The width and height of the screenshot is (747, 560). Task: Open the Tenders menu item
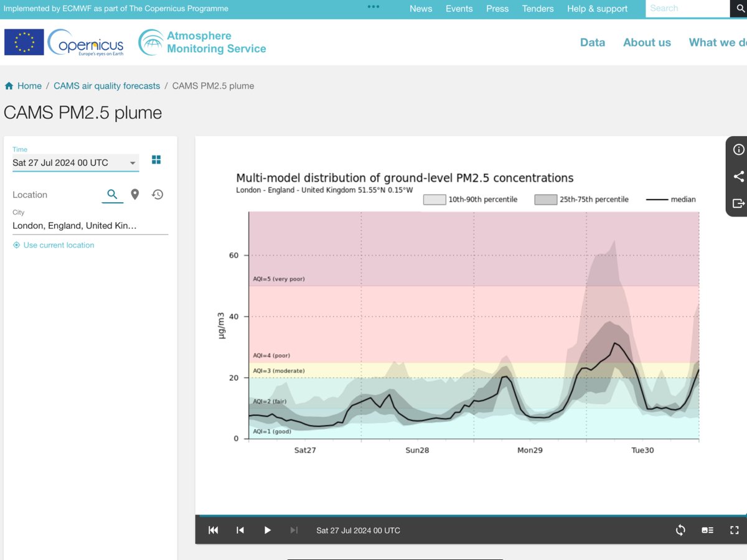tap(538, 9)
